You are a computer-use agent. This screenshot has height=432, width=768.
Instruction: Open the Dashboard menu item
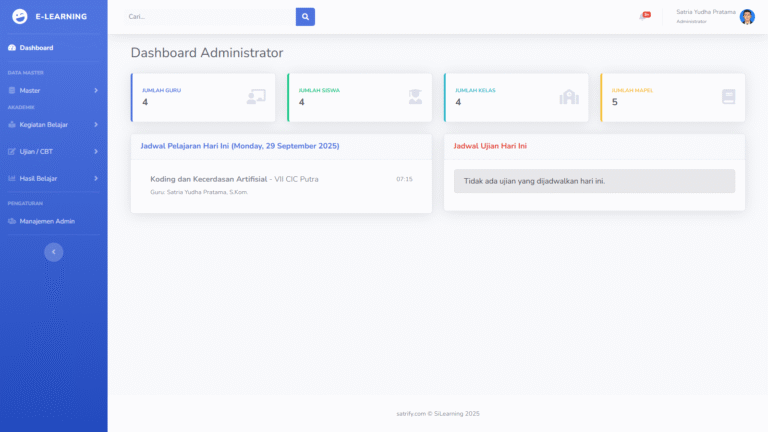point(36,48)
